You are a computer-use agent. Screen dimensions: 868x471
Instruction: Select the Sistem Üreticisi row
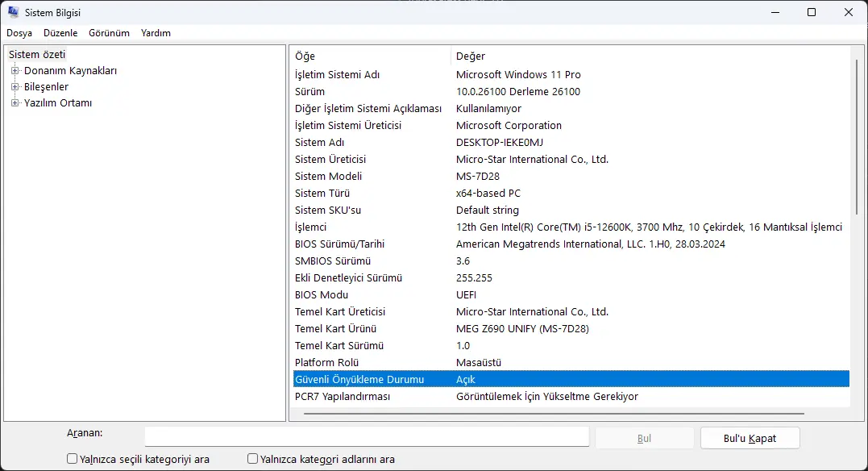[x=571, y=159]
